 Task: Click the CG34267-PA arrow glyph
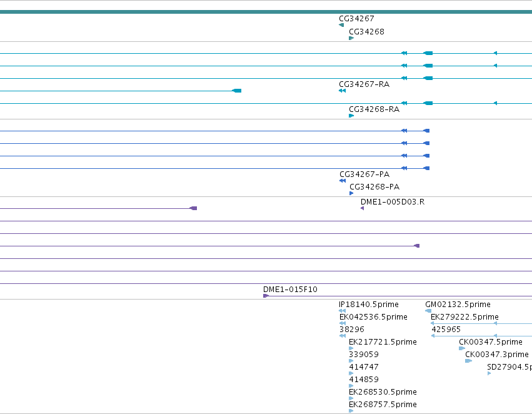tap(343, 181)
